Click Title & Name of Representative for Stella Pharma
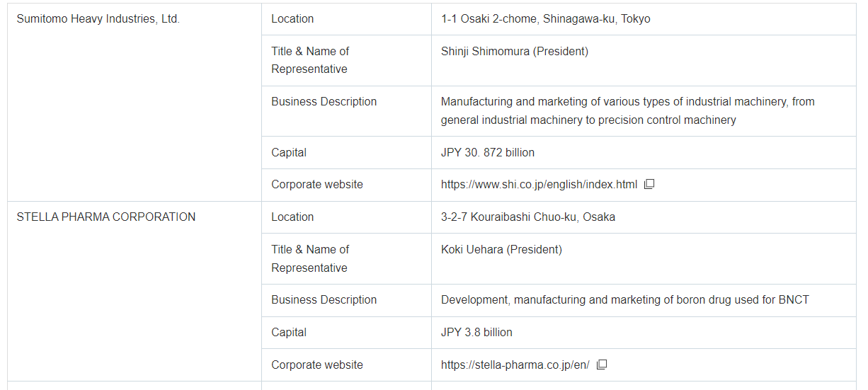Image resolution: width=868 pixels, height=390 pixels. coord(310,258)
